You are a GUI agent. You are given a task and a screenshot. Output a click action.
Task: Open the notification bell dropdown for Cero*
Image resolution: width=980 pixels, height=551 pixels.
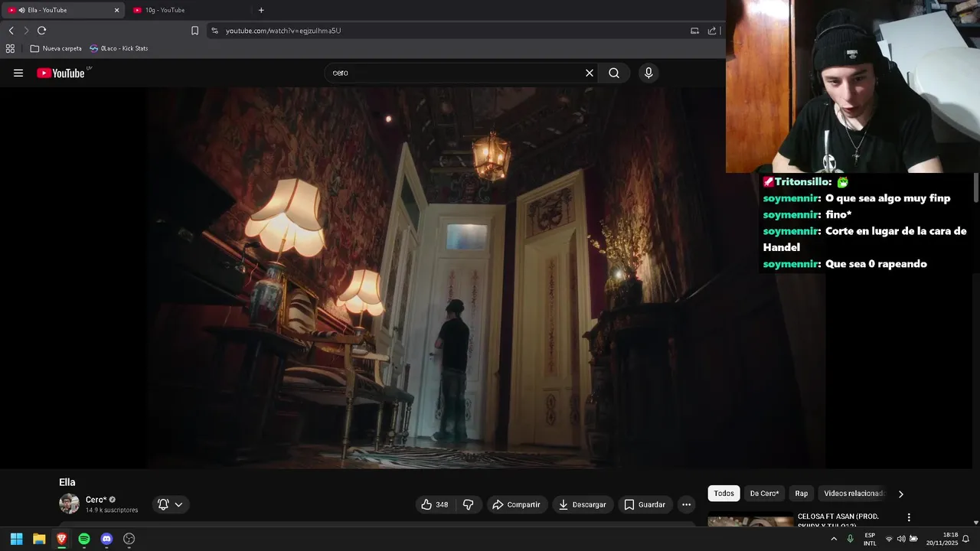[x=170, y=504]
